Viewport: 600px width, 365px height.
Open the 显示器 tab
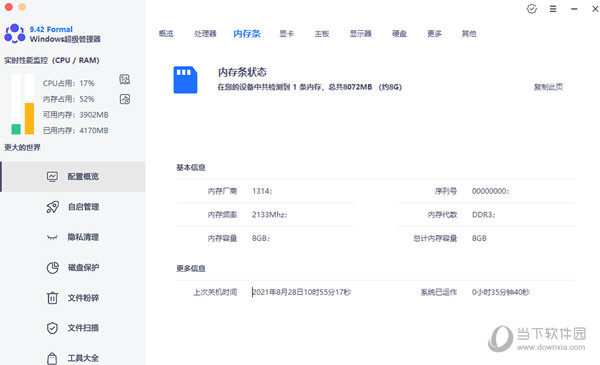360,34
